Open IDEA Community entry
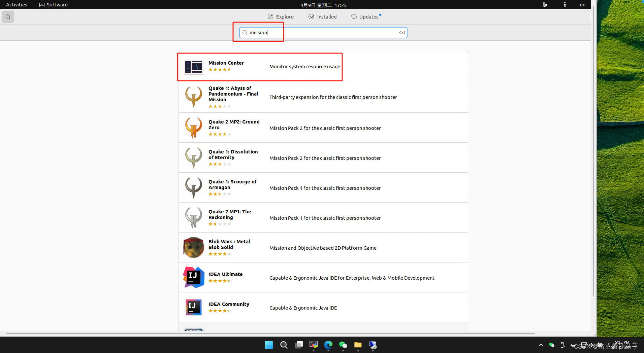The width and height of the screenshot is (644, 353). coord(323,307)
